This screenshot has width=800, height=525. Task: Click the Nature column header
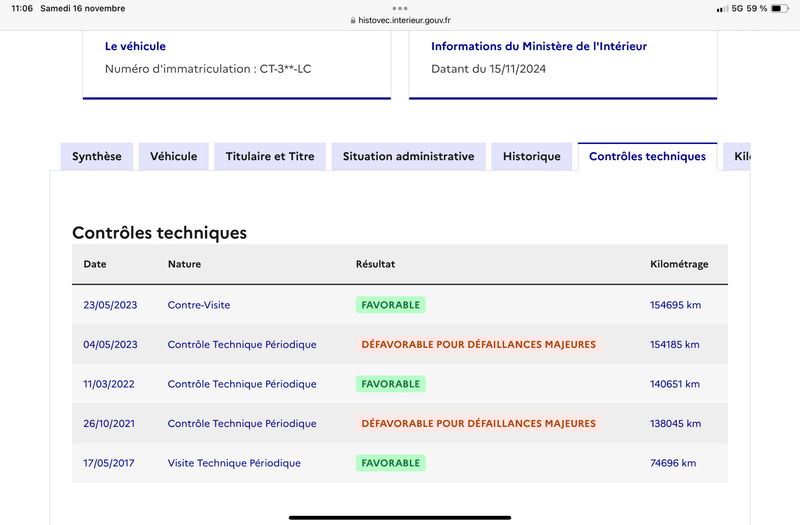pyautogui.click(x=184, y=264)
